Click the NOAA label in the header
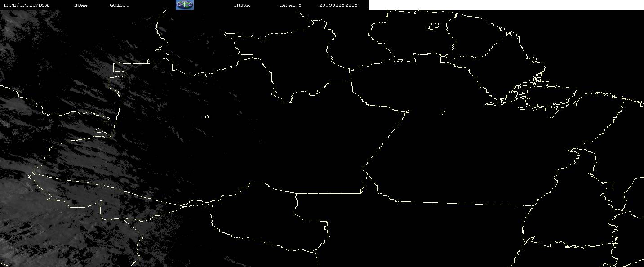 (81, 5)
